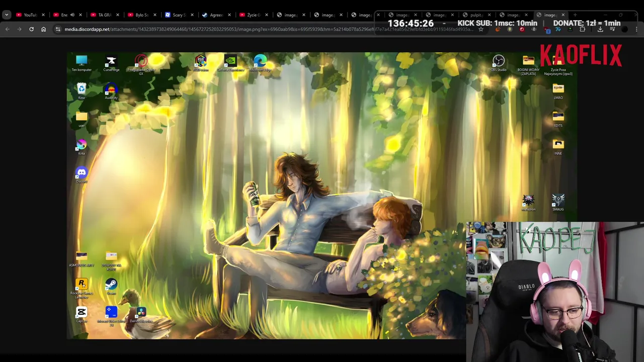Screen dimensions: 644x362
Task: Launch the RGB Fusion shortcut
Action: 201,63
